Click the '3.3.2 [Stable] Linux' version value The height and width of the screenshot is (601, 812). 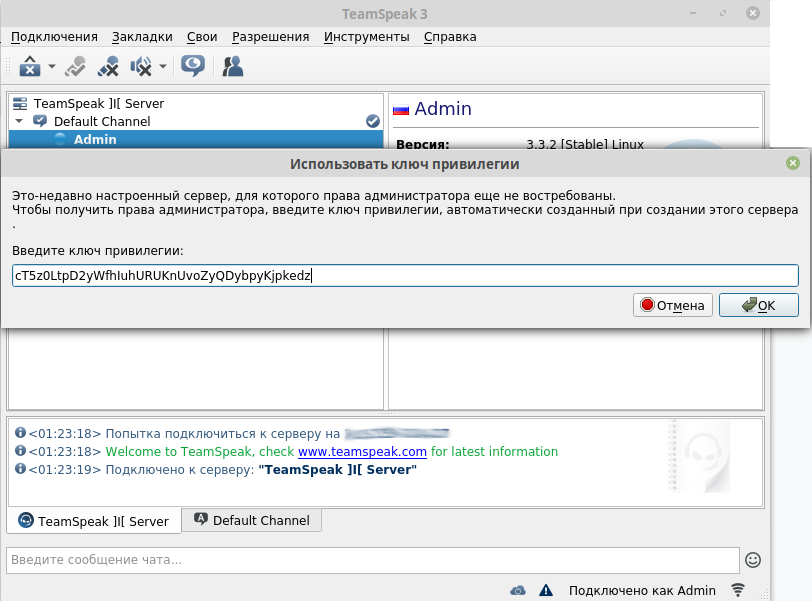point(585,144)
